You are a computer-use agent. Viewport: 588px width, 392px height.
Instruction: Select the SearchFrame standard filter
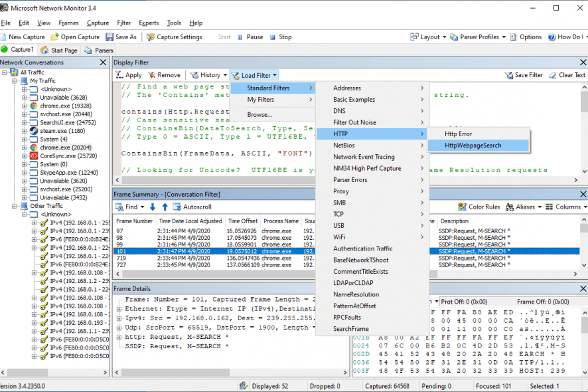[372, 328]
